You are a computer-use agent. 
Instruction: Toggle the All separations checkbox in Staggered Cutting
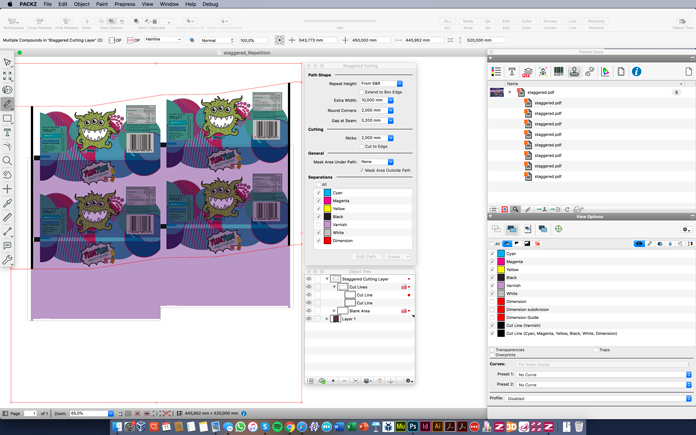318,185
